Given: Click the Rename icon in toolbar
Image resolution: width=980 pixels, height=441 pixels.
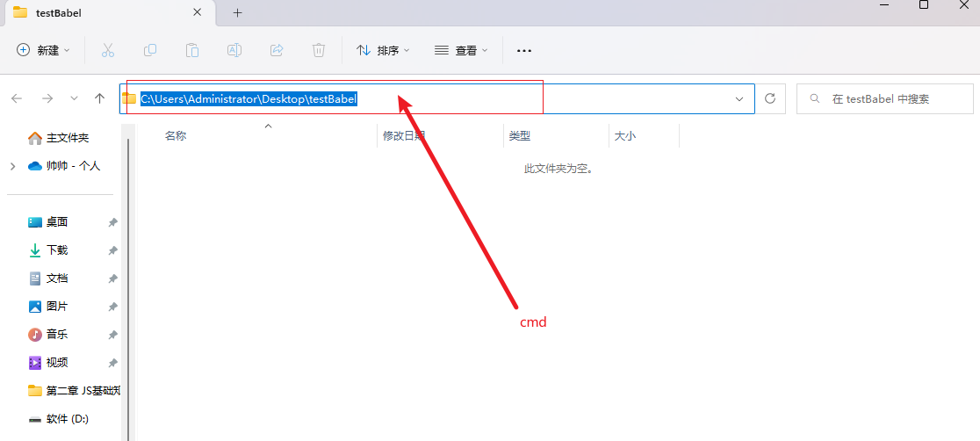Looking at the screenshot, I should (x=234, y=51).
